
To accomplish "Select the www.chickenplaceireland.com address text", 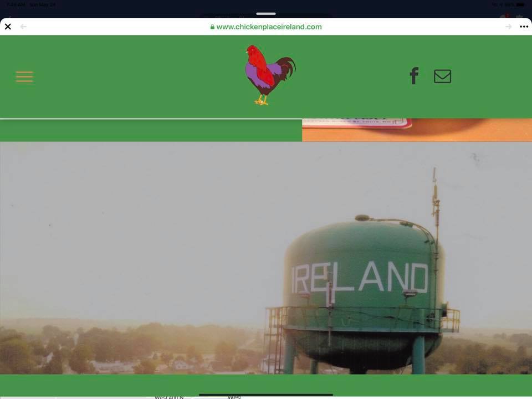I will (x=269, y=27).
